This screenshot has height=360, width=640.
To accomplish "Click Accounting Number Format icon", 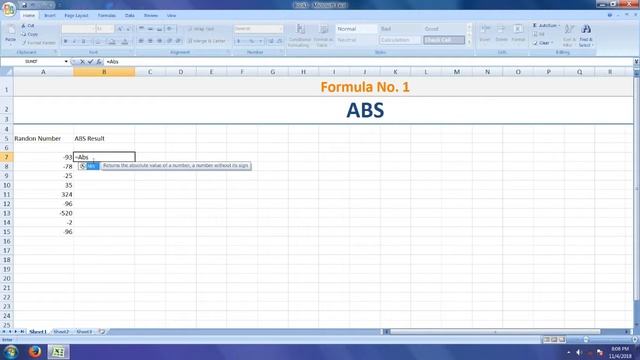I will pos(239,41).
